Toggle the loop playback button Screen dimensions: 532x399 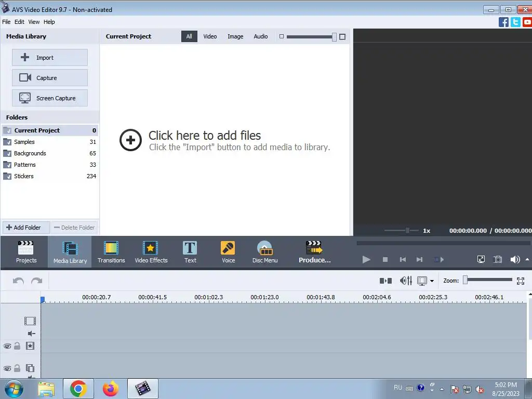pyautogui.click(x=438, y=260)
